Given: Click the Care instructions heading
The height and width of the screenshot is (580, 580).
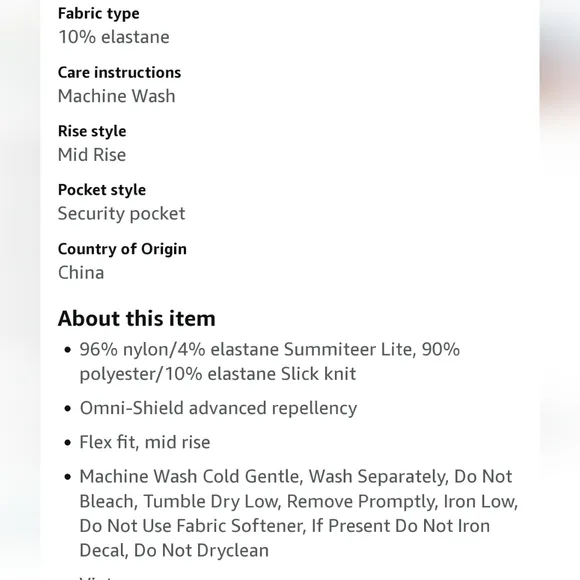Looking at the screenshot, I should [119, 72].
